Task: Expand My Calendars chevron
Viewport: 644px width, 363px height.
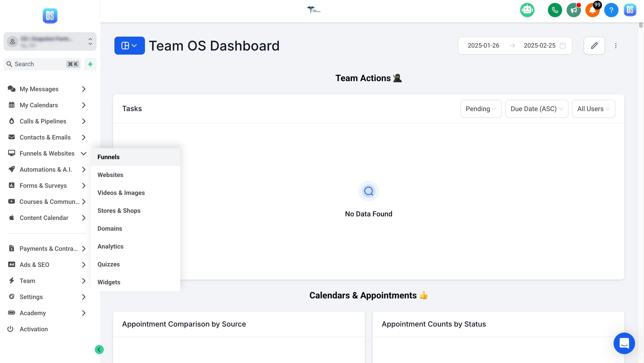Action: click(x=84, y=105)
